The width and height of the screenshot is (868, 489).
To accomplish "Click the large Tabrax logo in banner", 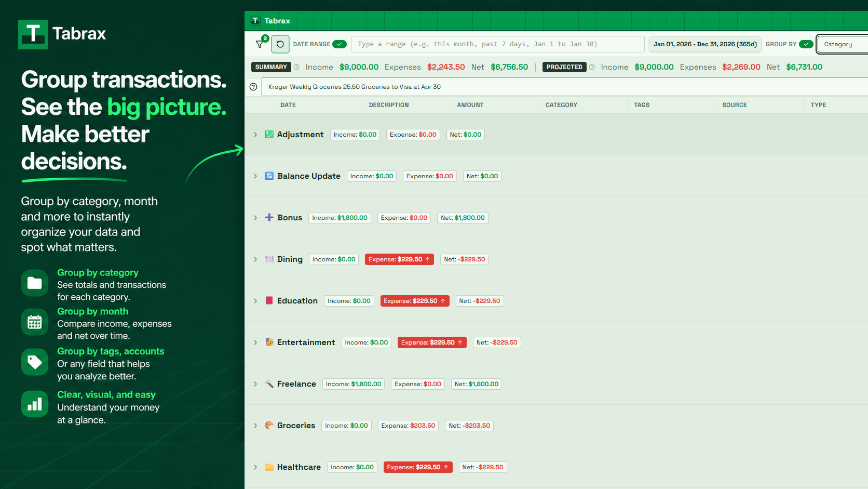I will click(33, 34).
